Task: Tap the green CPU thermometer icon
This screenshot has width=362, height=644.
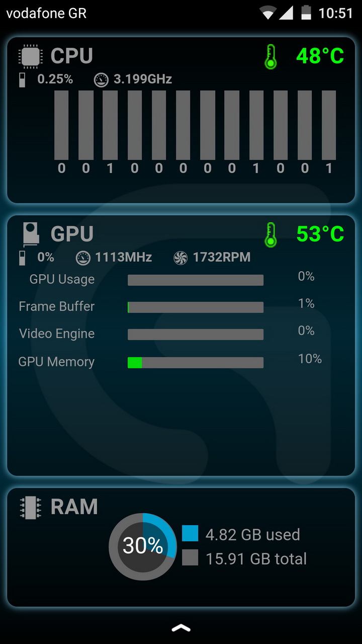Action: coord(270,56)
